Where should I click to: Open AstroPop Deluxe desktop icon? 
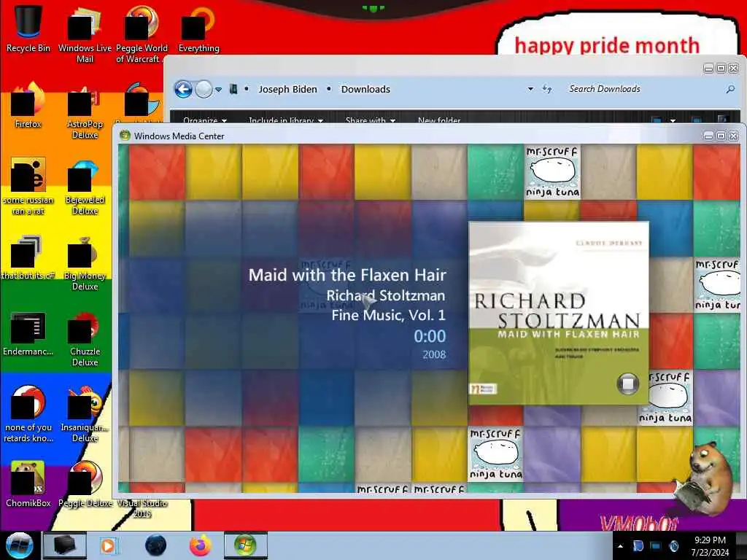click(x=85, y=112)
